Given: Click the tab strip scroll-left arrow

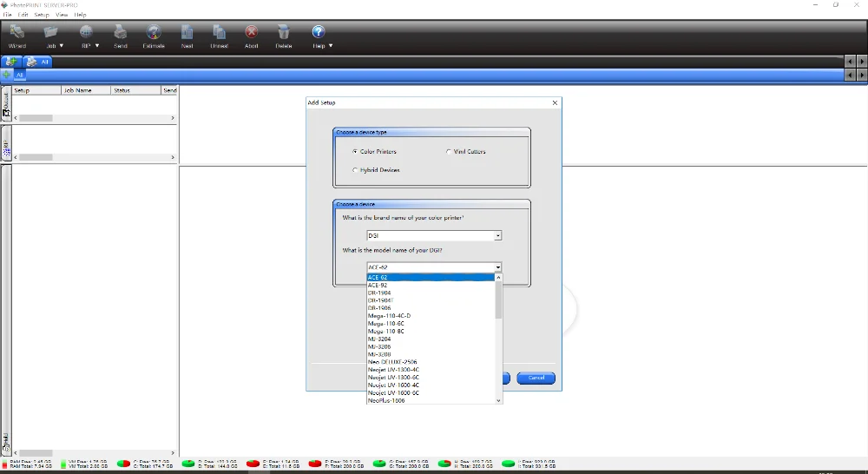Looking at the screenshot, I should [851, 62].
